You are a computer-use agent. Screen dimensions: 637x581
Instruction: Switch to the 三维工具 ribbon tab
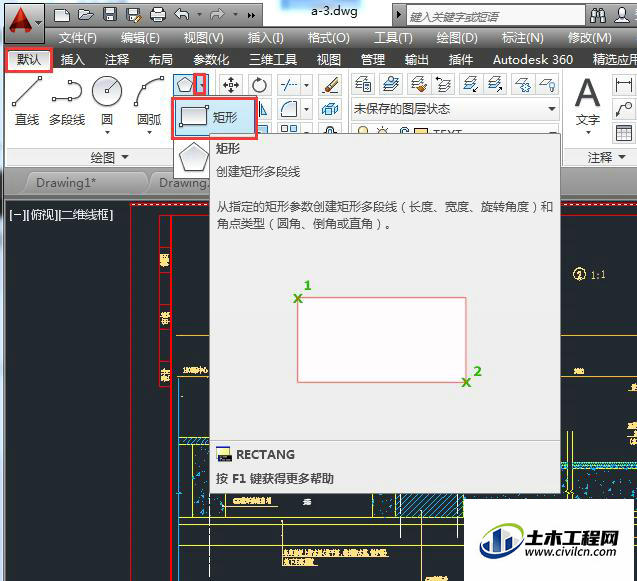[273, 60]
